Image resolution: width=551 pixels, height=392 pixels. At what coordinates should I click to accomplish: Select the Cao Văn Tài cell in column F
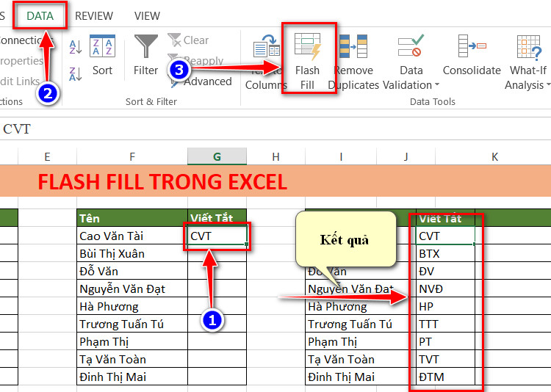pos(132,236)
